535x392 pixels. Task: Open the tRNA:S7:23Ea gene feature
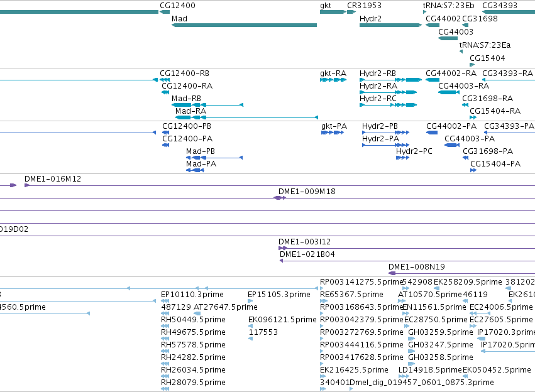tap(461, 52)
